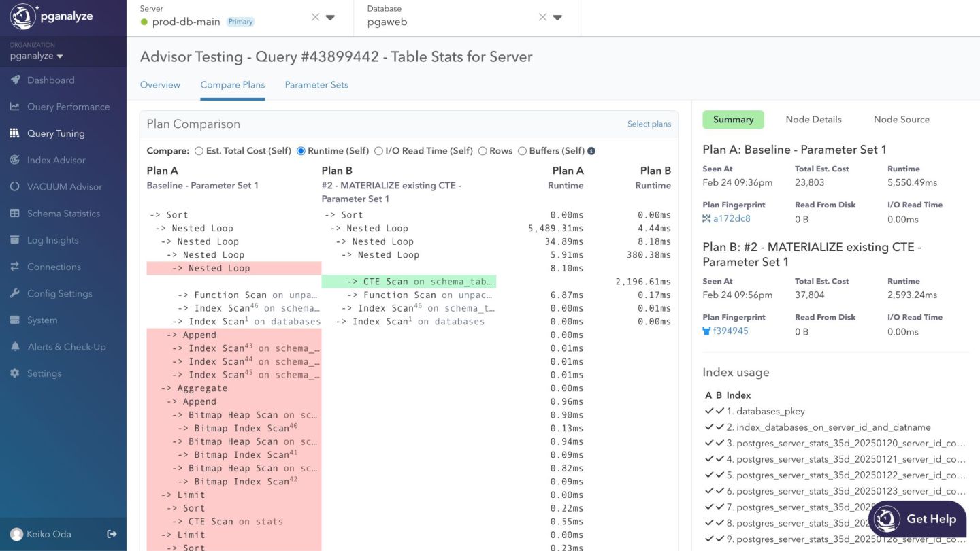980x551 pixels.
Task: Clear the Server selection X icon
Action: click(315, 17)
